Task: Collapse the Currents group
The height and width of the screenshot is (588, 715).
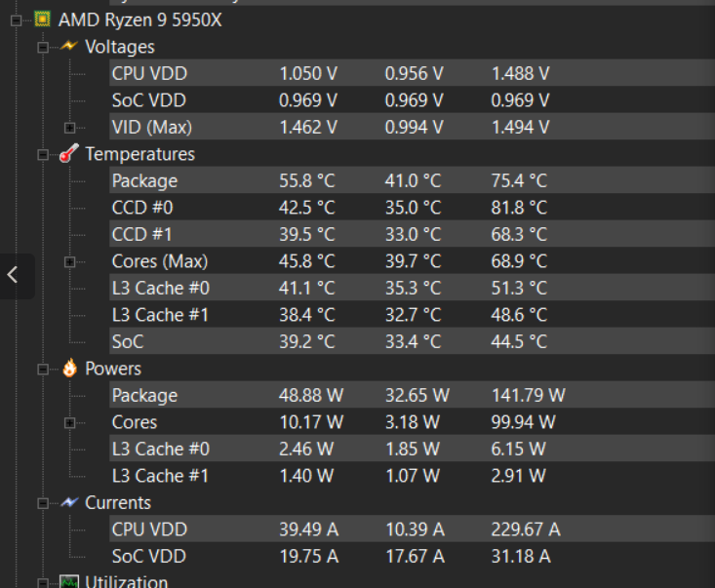Action: pyautogui.click(x=43, y=503)
